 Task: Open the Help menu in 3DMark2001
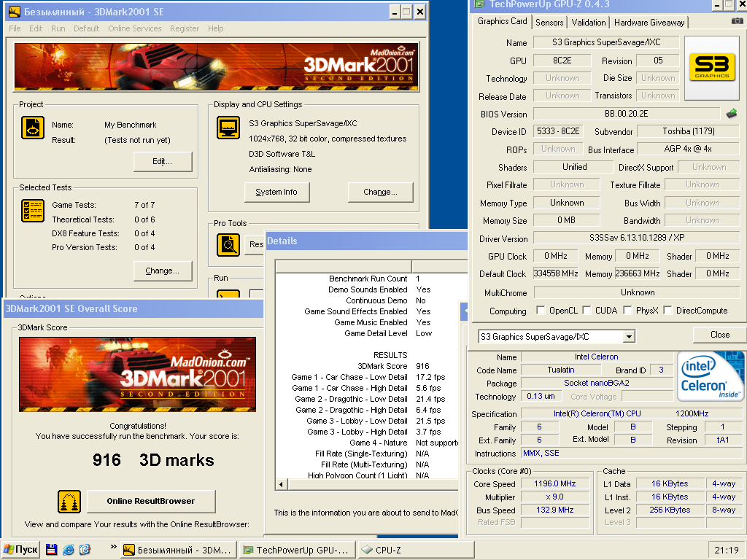(x=215, y=28)
